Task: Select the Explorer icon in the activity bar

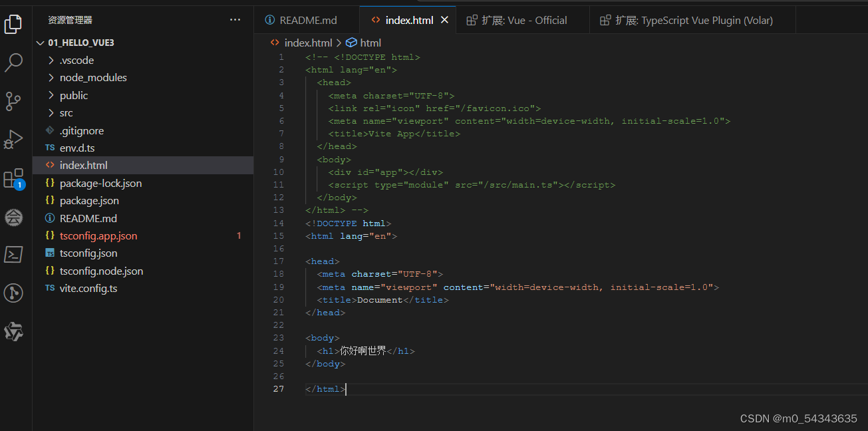Action: click(x=14, y=24)
